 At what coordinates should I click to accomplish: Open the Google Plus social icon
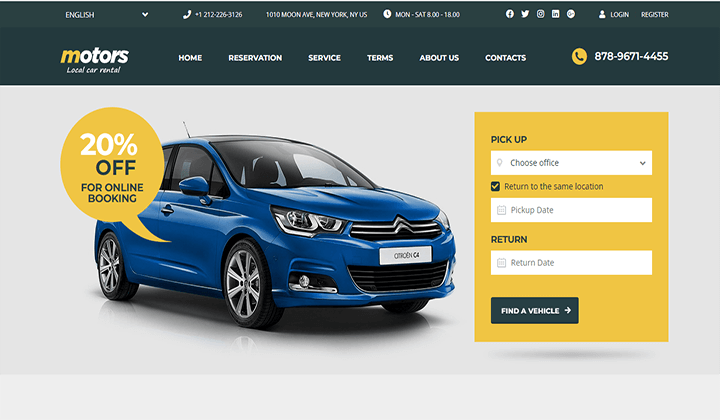pyautogui.click(x=571, y=14)
